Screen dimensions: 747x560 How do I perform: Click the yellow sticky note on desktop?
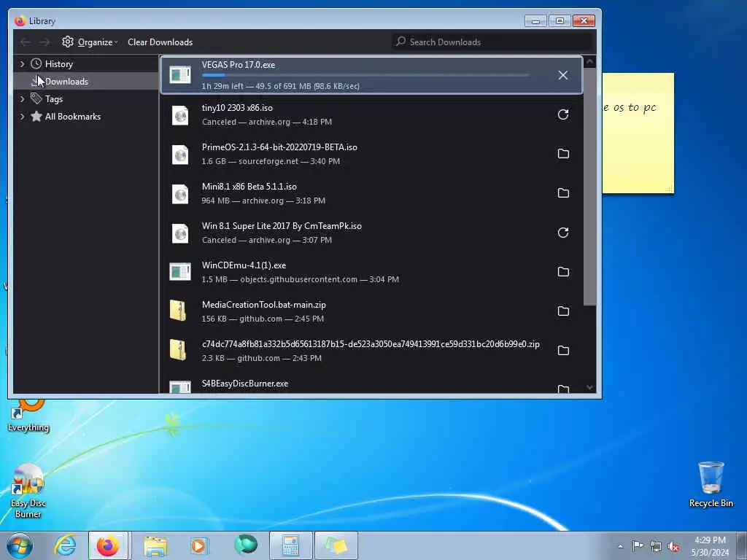point(638,133)
